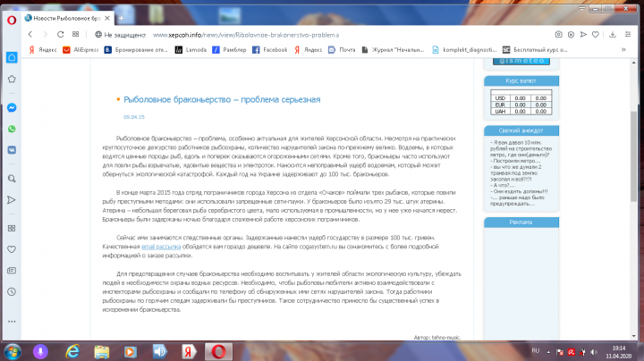The width and height of the screenshot is (644, 361).
Task: Open Internet Explorer from the taskbar
Action: click(72, 351)
